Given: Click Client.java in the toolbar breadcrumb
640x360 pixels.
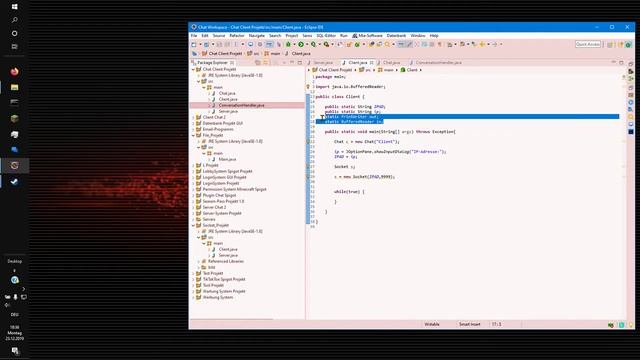Looking at the screenshot, I should tap(301, 53).
